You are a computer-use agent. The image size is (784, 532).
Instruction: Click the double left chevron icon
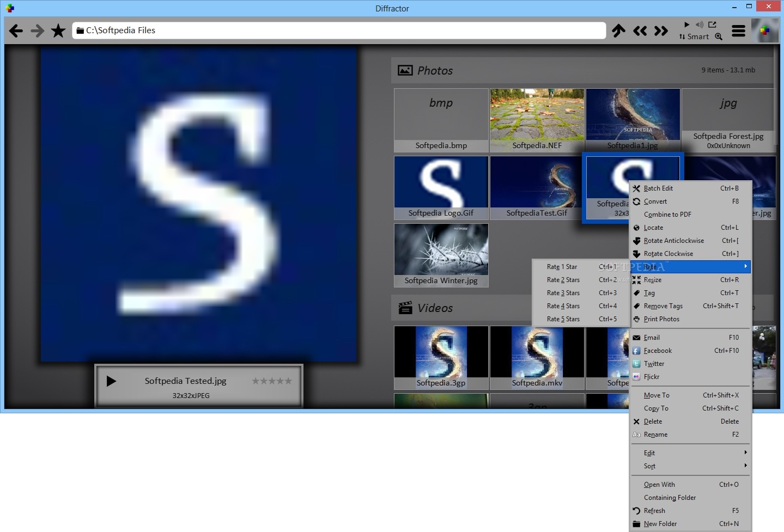click(x=640, y=30)
